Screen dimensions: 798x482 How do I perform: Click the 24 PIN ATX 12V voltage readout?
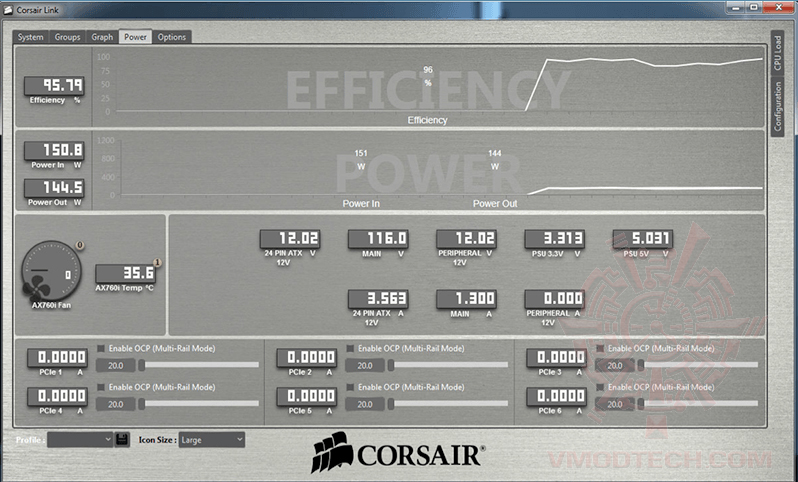(290, 239)
